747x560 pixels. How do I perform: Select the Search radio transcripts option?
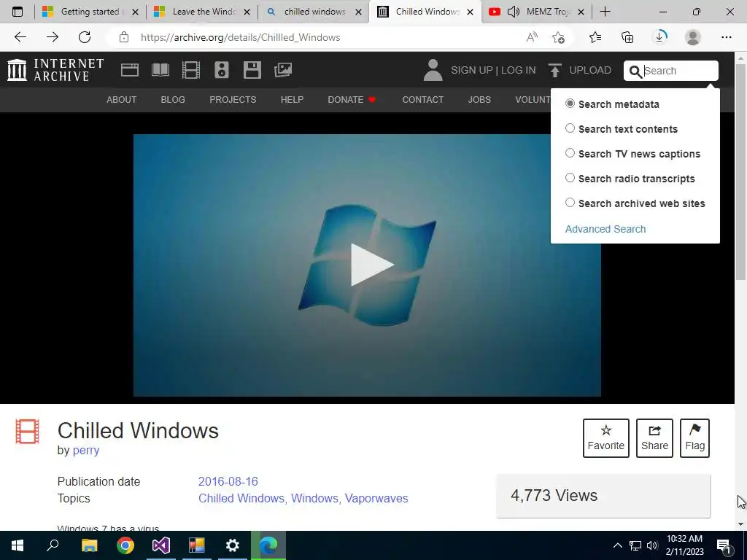[570, 178]
